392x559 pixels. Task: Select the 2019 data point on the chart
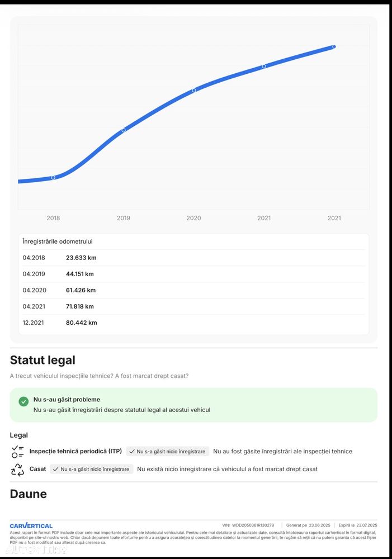point(124,130)
